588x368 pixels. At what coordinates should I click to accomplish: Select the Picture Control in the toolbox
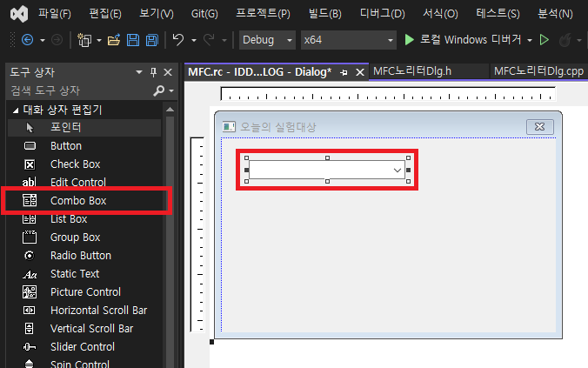84,291
